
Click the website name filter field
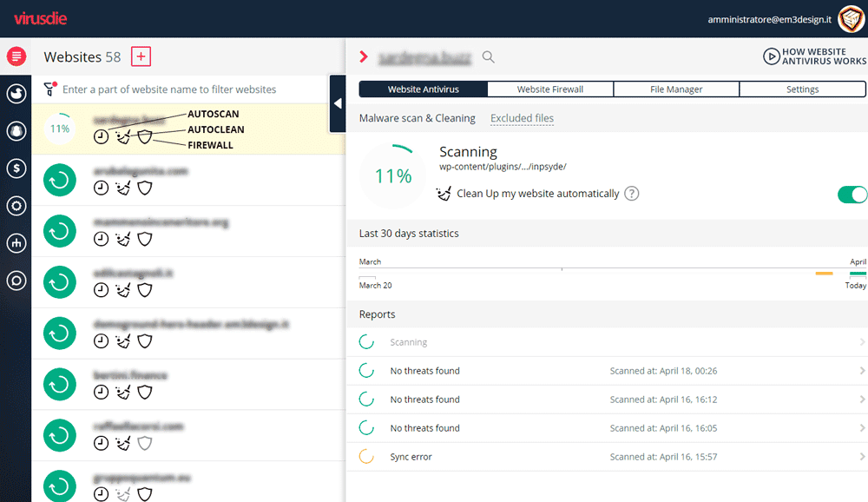click(191, 89)
